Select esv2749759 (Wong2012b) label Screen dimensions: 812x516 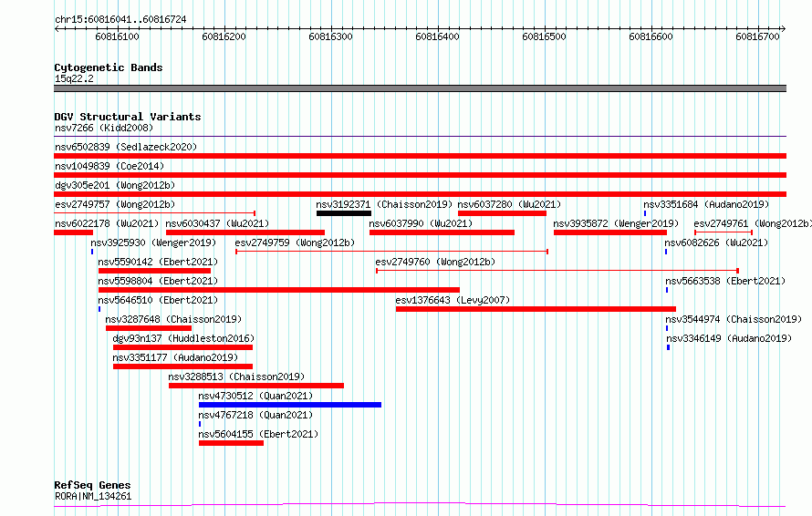295,243
